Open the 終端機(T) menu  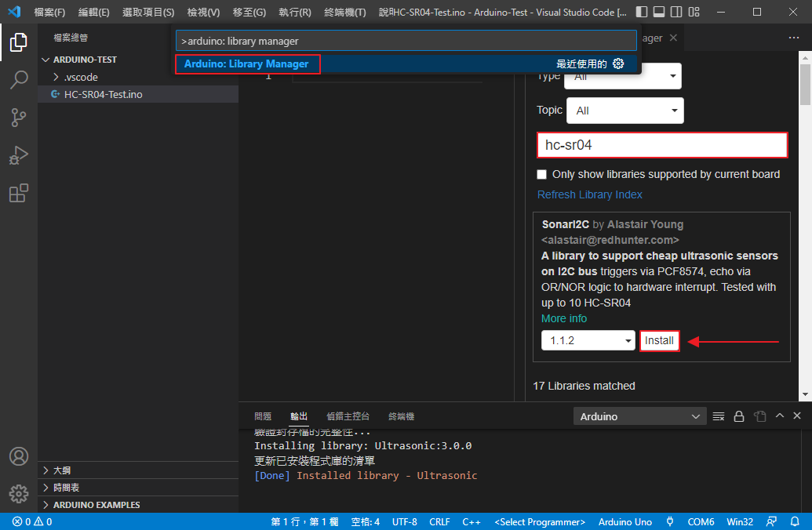click(x=344, y=13)
